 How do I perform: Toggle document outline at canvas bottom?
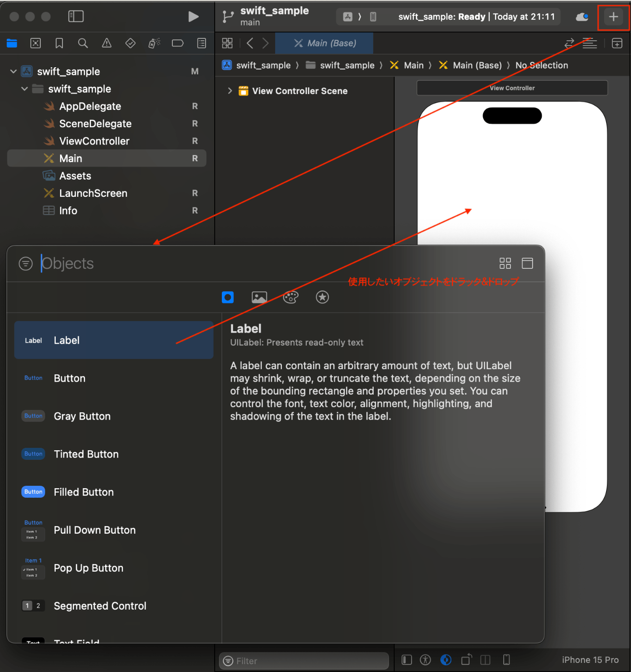click(x=407, y=660)
